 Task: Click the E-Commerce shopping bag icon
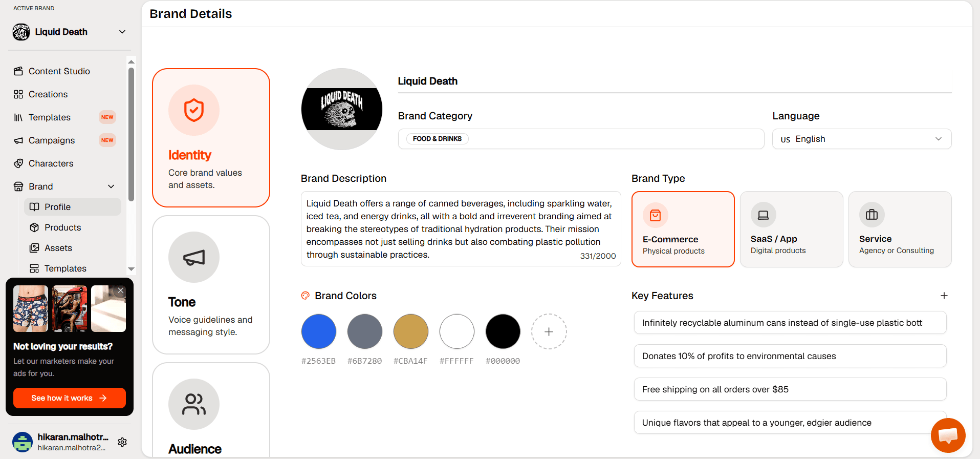tap(656, 215)
